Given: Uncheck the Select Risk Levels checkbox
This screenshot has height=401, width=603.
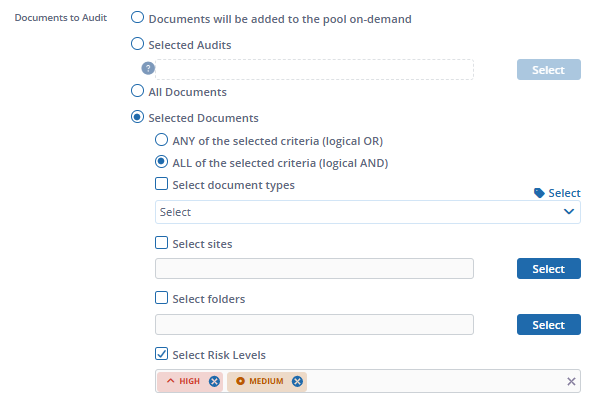Looking at the screenshot, I should coord(161,354).
